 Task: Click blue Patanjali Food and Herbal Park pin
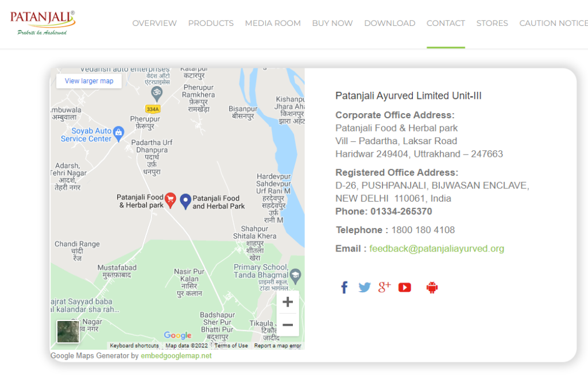185,202
